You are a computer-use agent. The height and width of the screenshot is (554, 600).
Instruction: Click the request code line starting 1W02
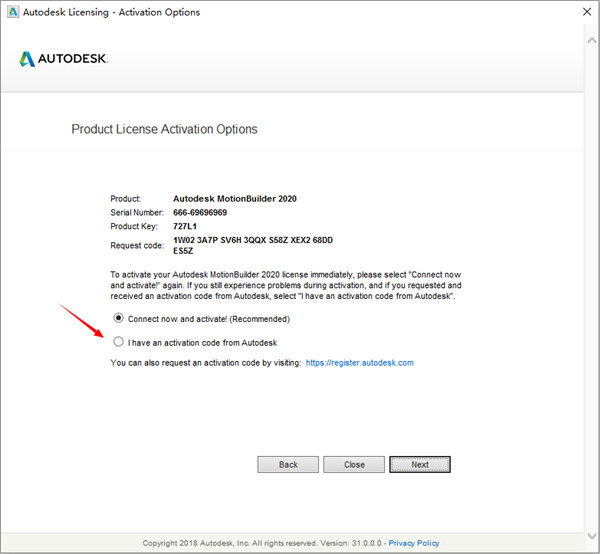coord(253,240)
